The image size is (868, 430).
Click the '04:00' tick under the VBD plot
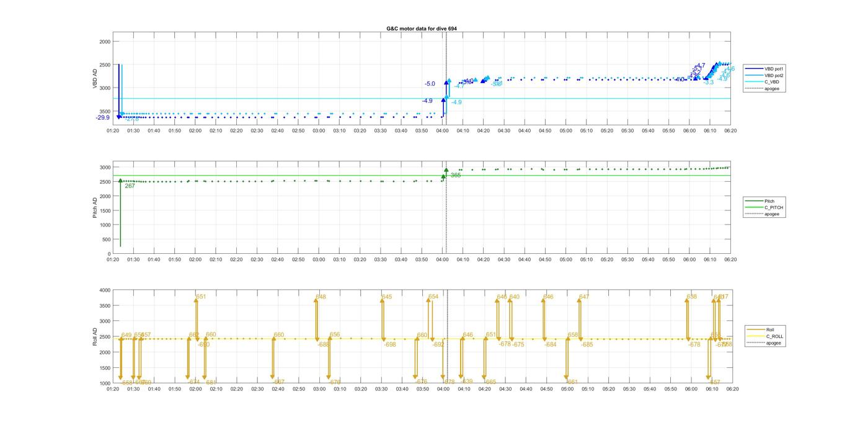[x=442, y=131]
